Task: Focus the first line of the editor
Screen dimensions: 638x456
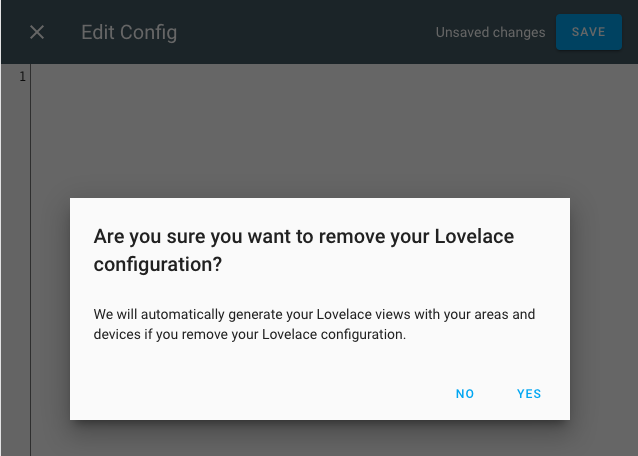Action: [x=300, y=77]
